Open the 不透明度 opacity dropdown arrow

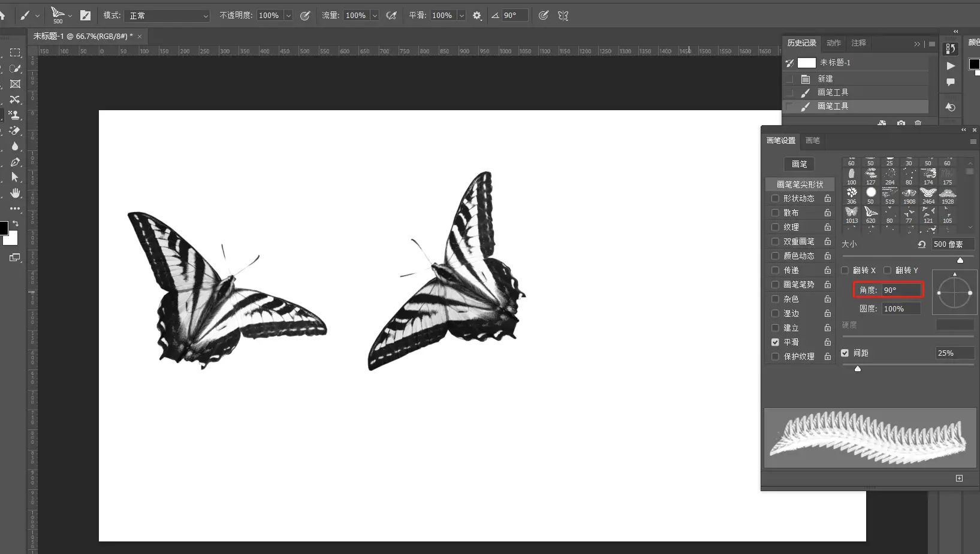pos(288,16)
